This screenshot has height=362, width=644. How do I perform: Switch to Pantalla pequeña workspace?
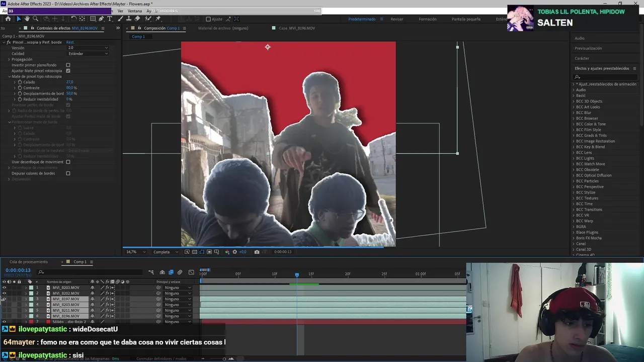point(466,19)
